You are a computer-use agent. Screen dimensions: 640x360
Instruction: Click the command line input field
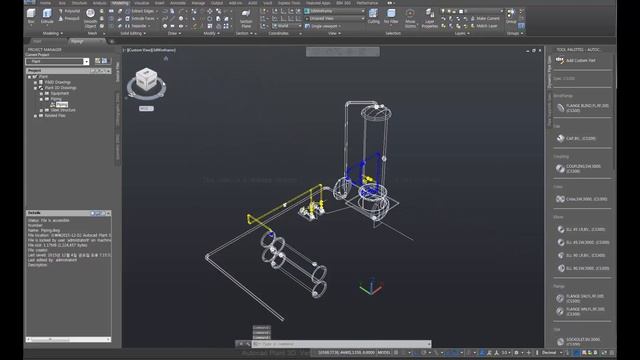341,344
